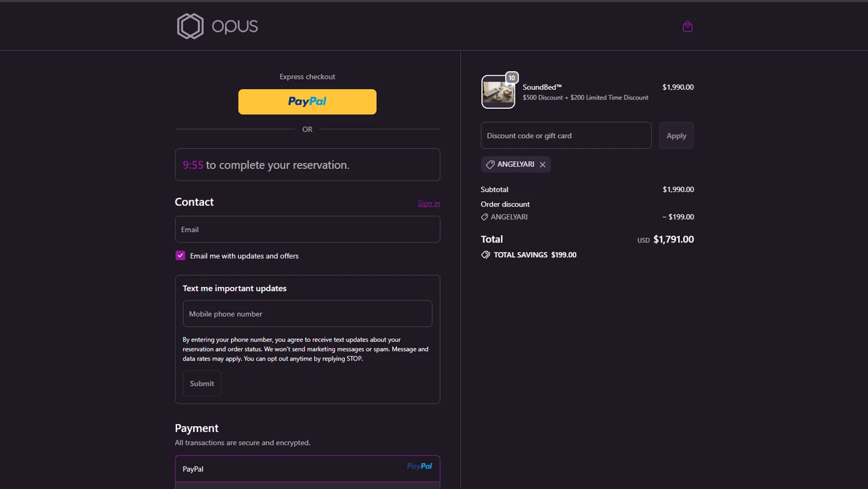Click the Subtotal label

495,189
